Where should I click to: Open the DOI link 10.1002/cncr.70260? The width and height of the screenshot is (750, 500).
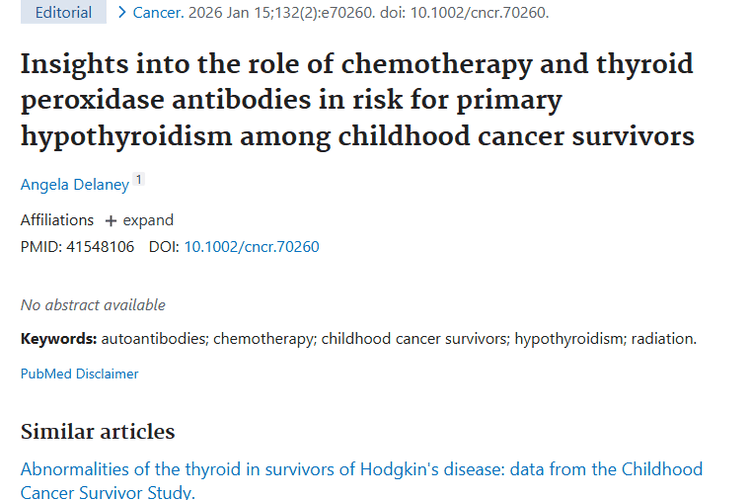pyautogui.click(x=251, y=246)
